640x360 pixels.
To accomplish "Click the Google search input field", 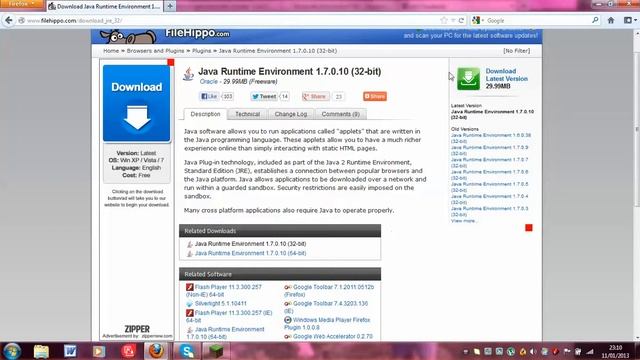I will pos(537,20).
